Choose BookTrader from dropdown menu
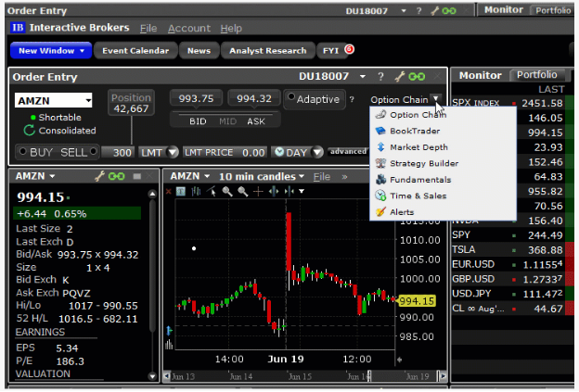 point(444,131)
